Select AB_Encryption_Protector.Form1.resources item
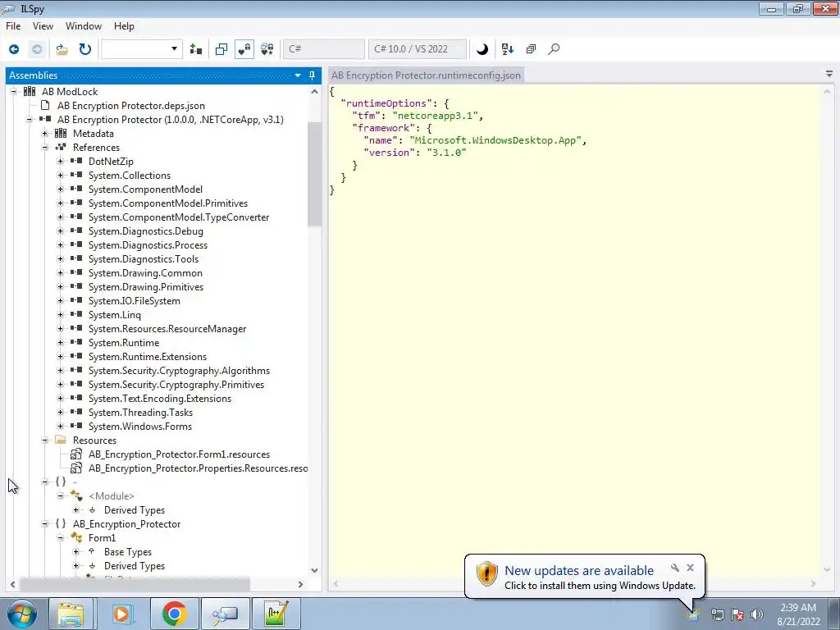Image resolution: width=840 pixels, height=630 pixels. (179, 454)
